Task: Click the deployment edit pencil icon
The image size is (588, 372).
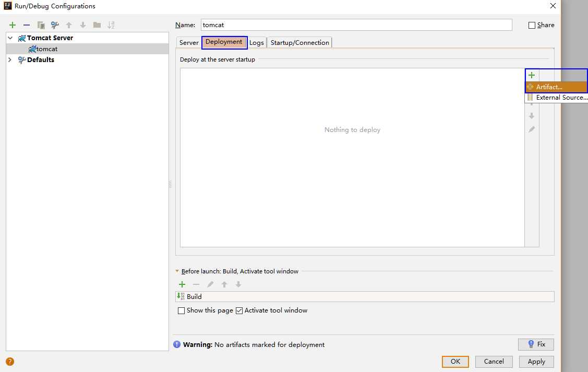Action: pos(531,129)
